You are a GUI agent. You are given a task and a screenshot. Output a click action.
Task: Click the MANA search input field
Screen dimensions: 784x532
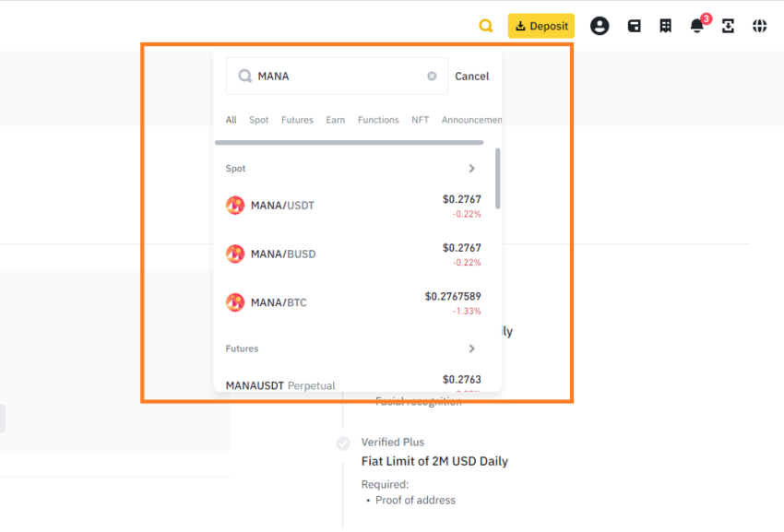tap(337, 76)
